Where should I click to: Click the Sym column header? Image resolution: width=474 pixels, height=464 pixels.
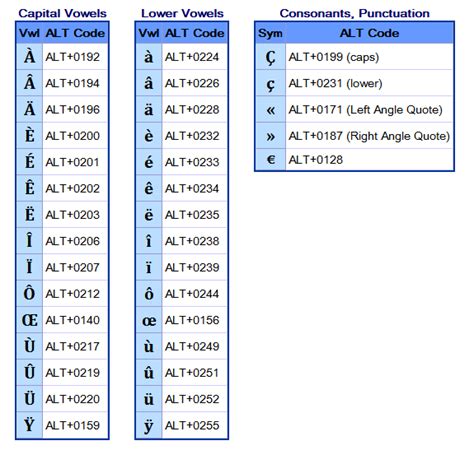pos(270,33)
